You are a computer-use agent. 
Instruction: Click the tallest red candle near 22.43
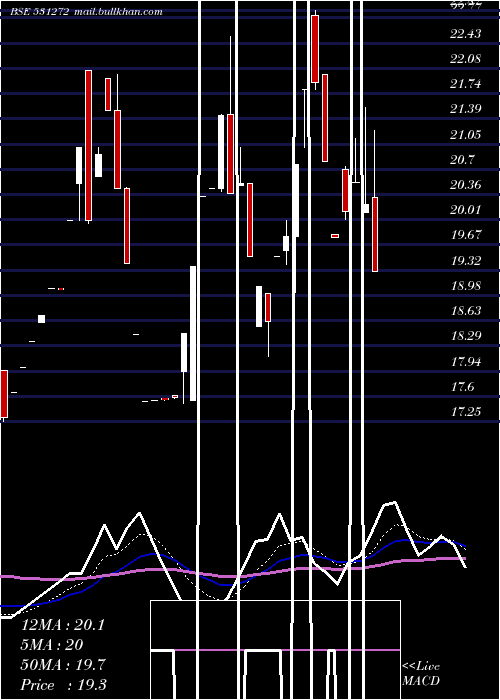pos(315,49)
